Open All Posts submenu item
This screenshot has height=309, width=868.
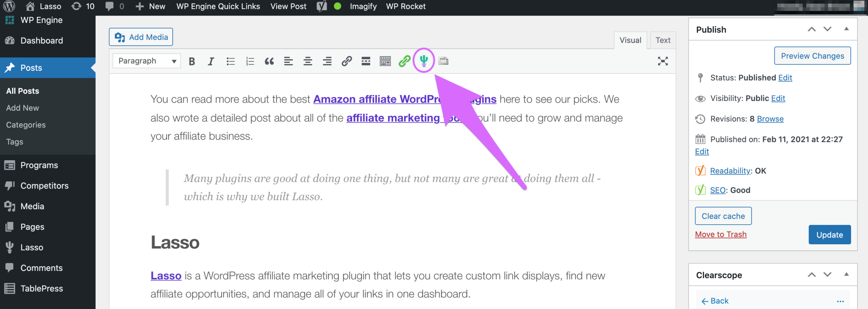pyautogui.click(x=22, y=91)
